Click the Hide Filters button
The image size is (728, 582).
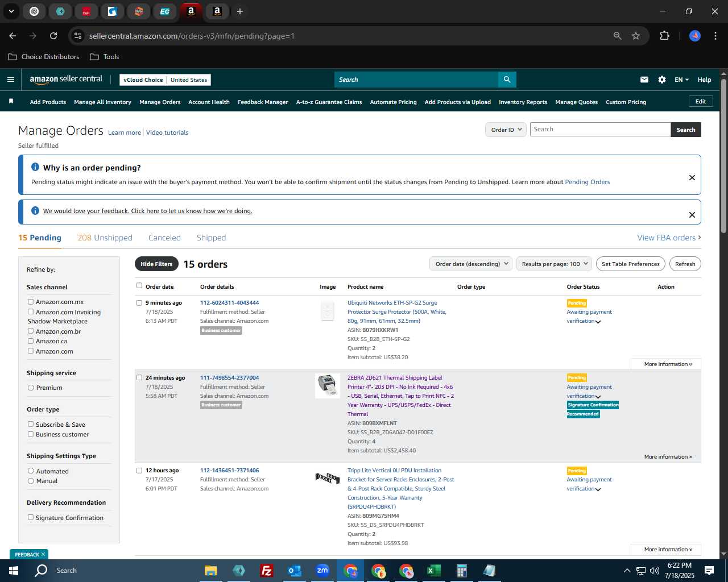pos(156,264)
